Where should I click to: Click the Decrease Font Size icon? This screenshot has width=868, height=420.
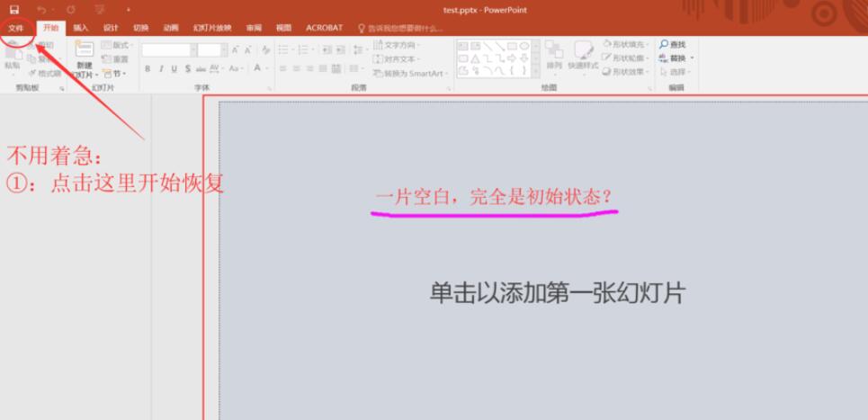[248, 50]
